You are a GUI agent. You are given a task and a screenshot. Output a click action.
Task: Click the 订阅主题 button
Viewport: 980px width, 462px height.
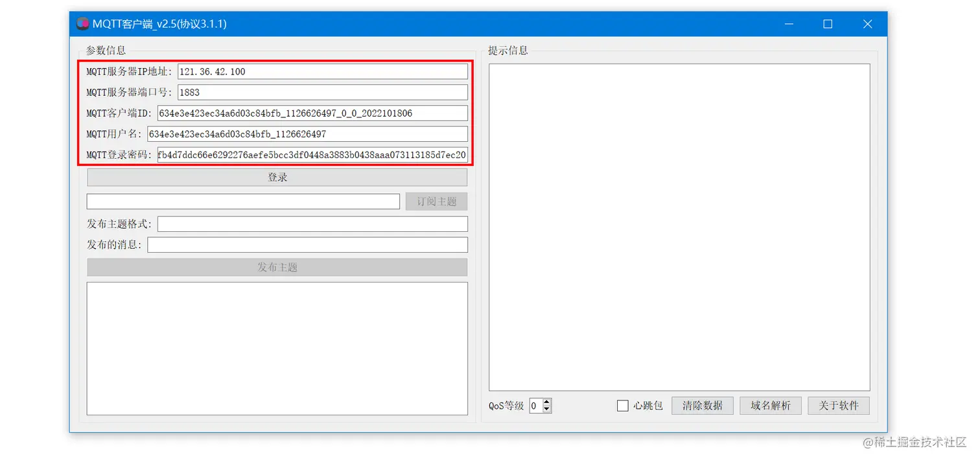(436, 202)
